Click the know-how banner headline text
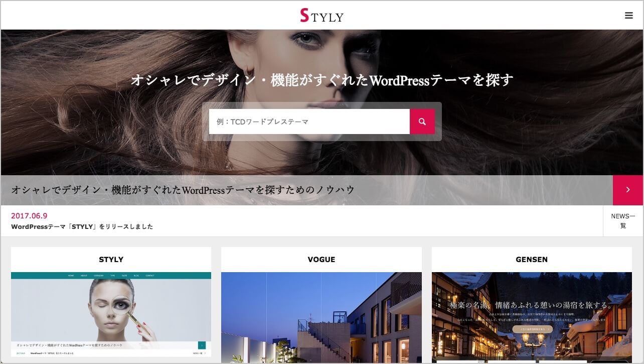Screen dimensions: 644x364 183,190
